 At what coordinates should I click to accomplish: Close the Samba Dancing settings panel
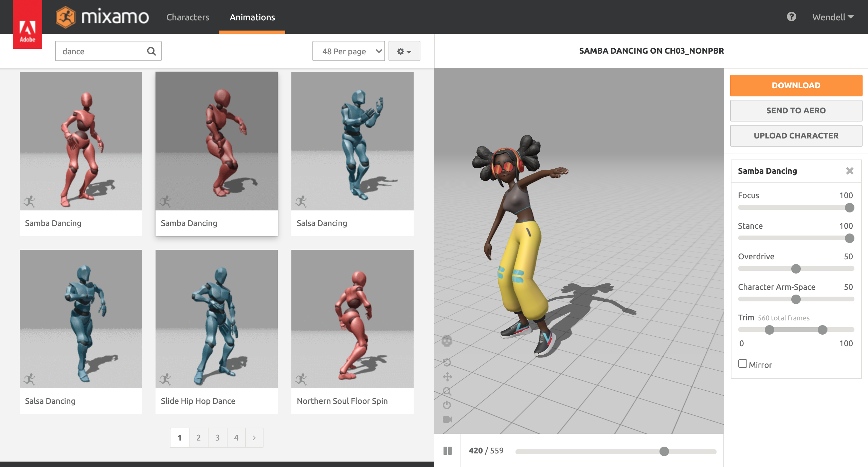[849, 171]
